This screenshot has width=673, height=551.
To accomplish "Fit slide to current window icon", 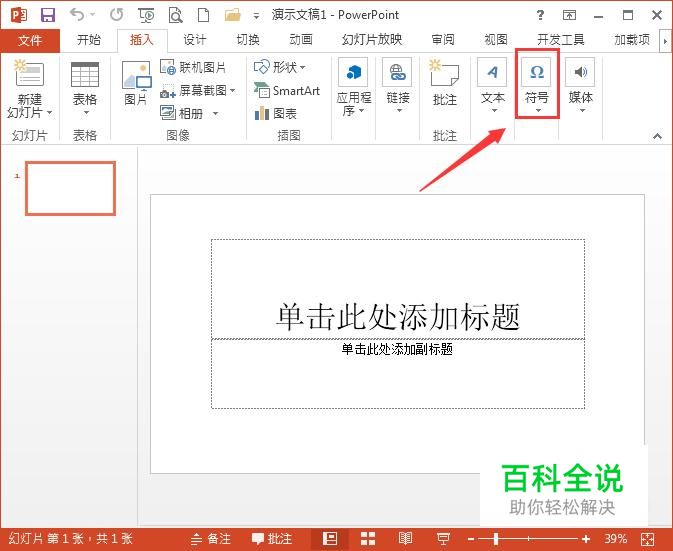I will (647, 539).
